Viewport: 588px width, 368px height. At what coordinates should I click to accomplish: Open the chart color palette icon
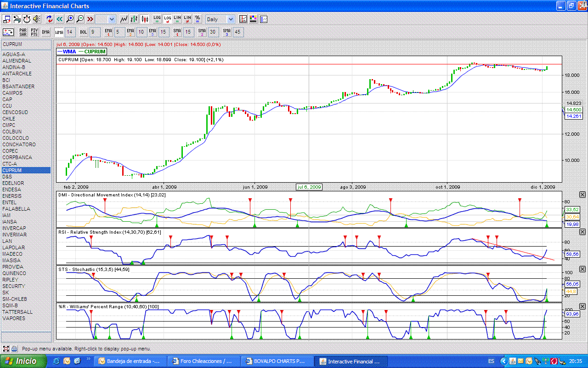(254, 19)
